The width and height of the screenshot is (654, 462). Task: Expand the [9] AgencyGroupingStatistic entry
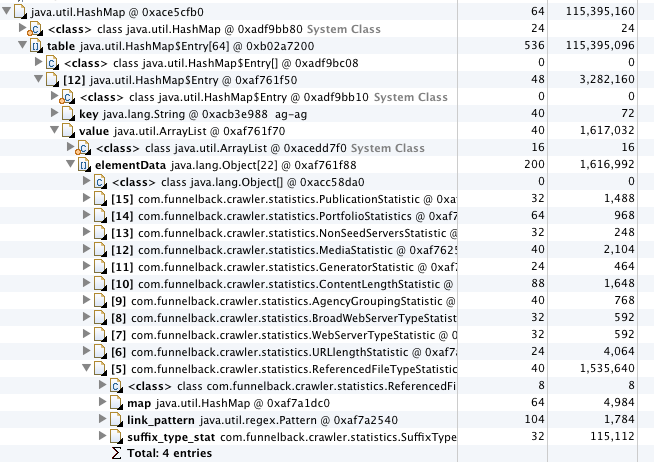87,300
